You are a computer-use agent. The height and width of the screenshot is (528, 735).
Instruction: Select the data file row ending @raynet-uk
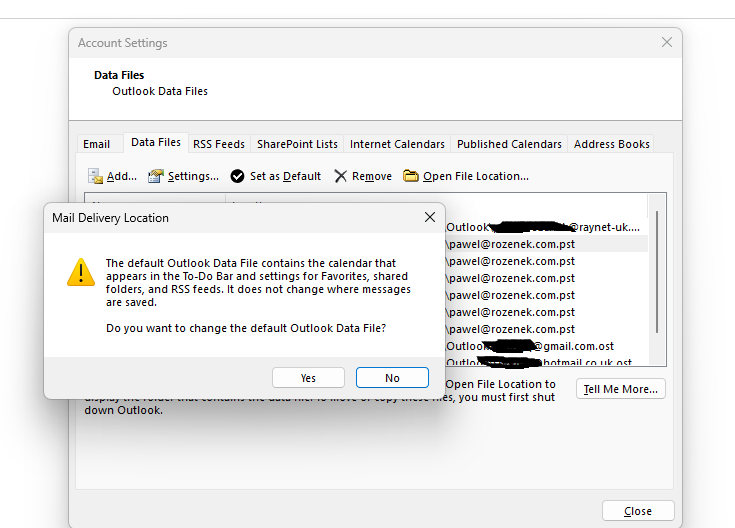pyautogui.click(x=546, y=227)
